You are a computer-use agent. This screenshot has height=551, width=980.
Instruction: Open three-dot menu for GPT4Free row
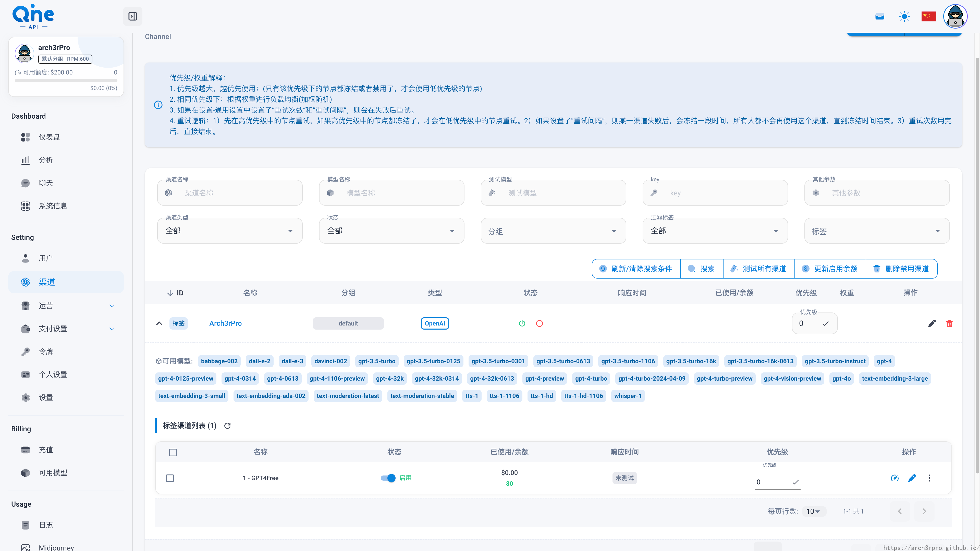click(929, 478)
